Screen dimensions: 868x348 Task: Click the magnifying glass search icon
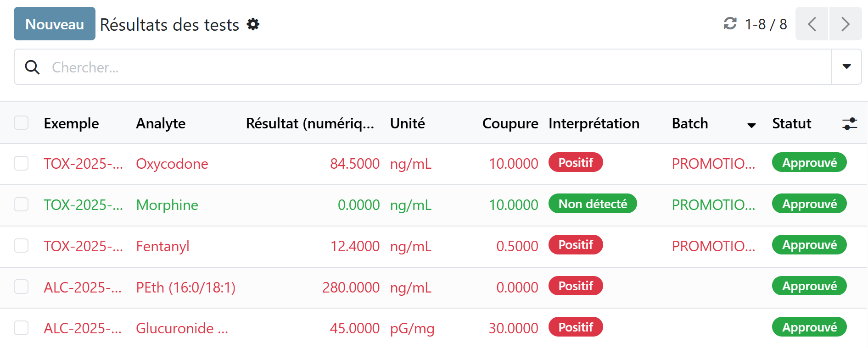32,67
